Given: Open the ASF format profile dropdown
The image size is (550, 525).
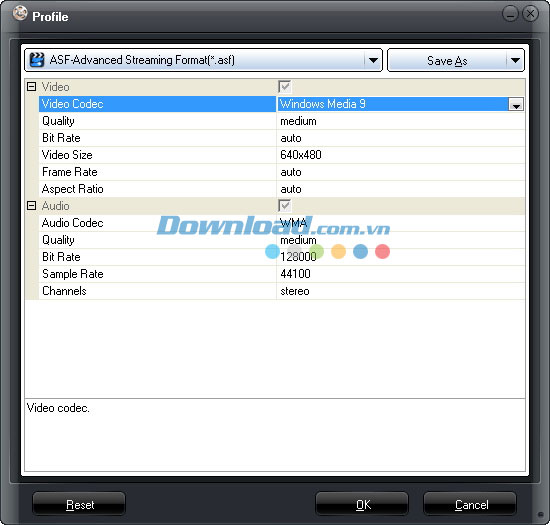Looking at the screenshot, I should click(x=373, y=60).
